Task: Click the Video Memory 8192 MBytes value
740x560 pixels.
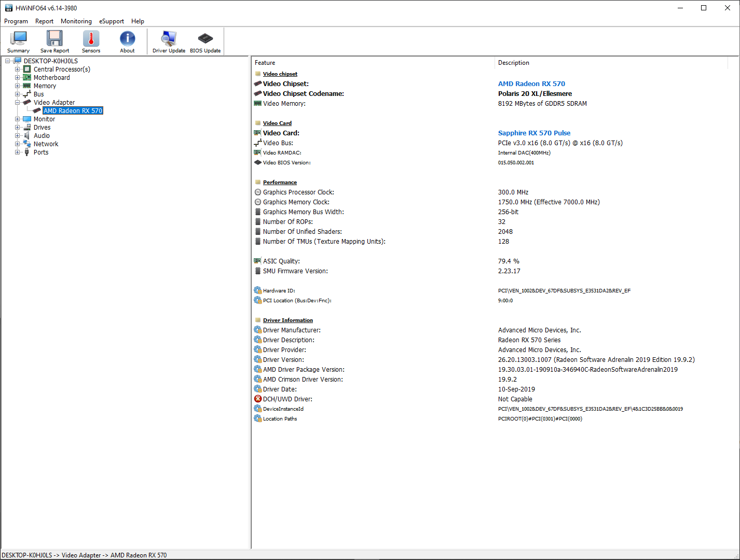Action: (542, 103)
